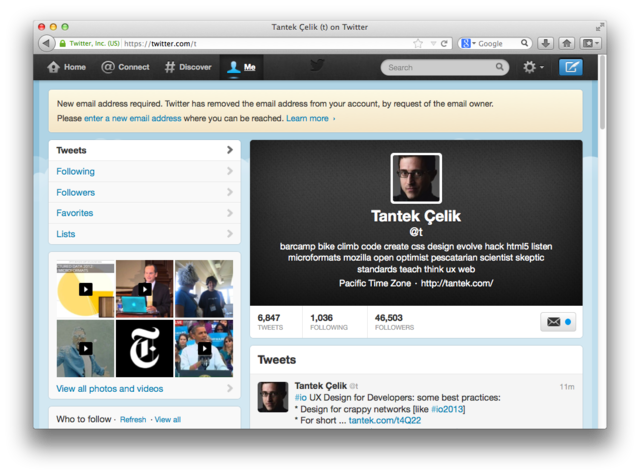Viewport: 640px width, 475px height.
Task: Click the page vertical scrollbar thumb
Action: 602,92
